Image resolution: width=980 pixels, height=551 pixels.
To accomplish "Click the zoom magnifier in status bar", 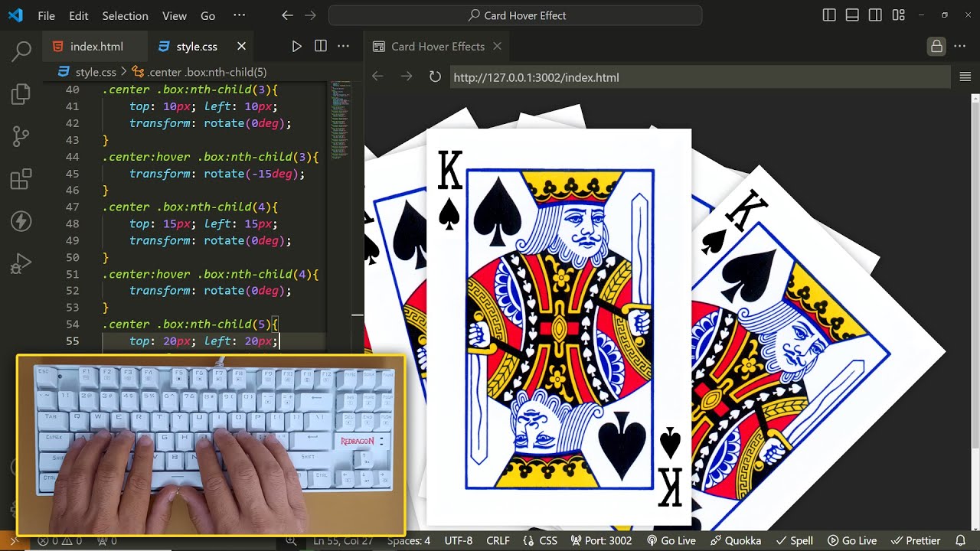I will tap(291, 541).
